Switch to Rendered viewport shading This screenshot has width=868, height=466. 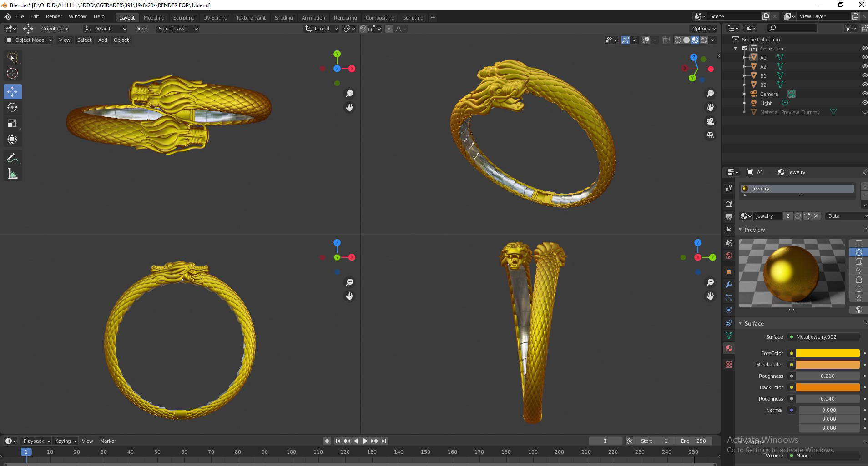click(x=704, y=40)
